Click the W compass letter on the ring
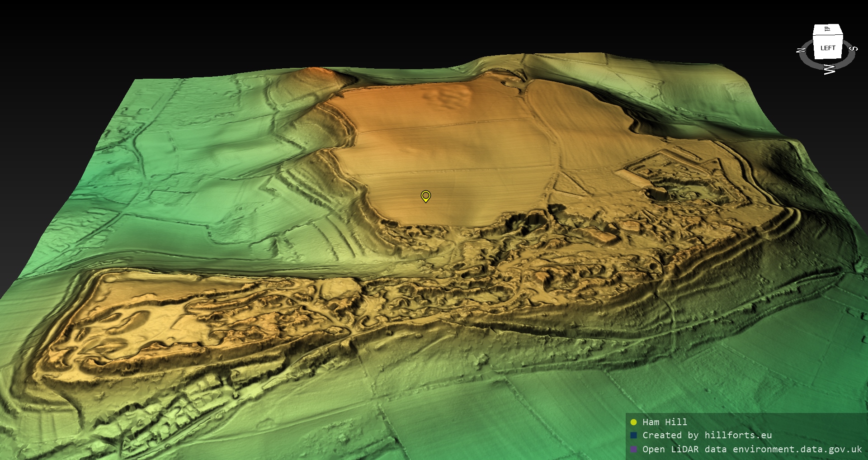This screenshot has height=460, width=868. point(829,69)
